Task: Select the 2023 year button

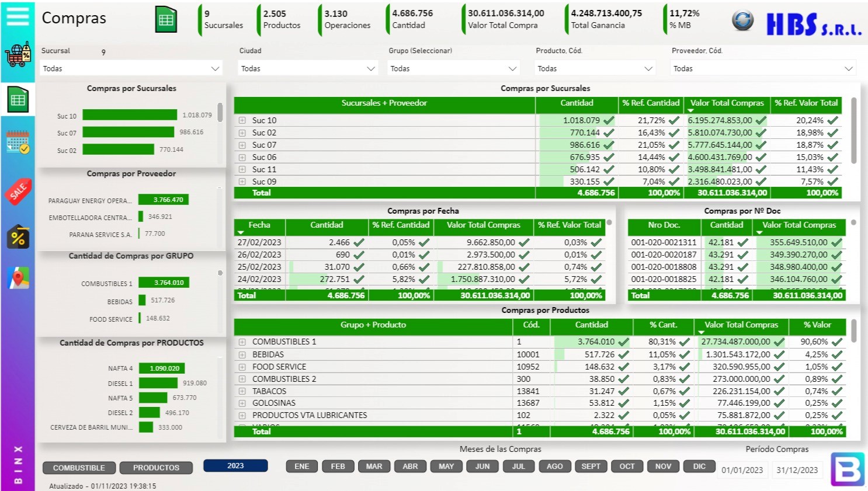Action: 235,465
